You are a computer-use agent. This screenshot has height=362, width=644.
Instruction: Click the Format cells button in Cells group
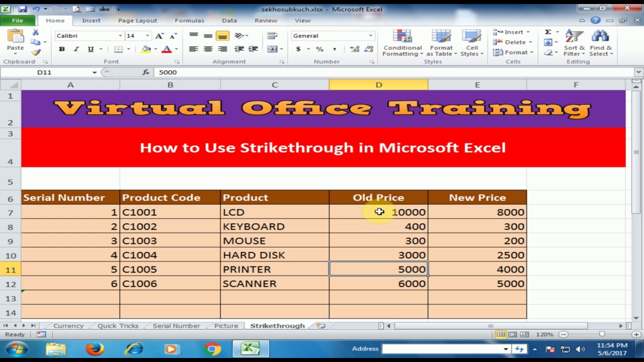(513, 52)
